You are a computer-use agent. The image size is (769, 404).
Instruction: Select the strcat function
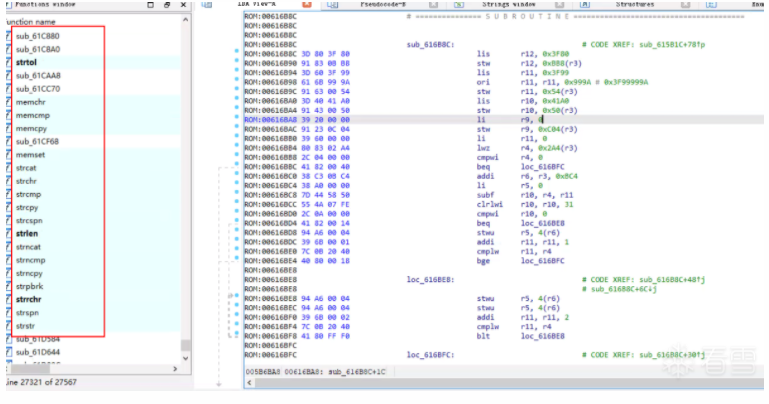click(26, 168)
